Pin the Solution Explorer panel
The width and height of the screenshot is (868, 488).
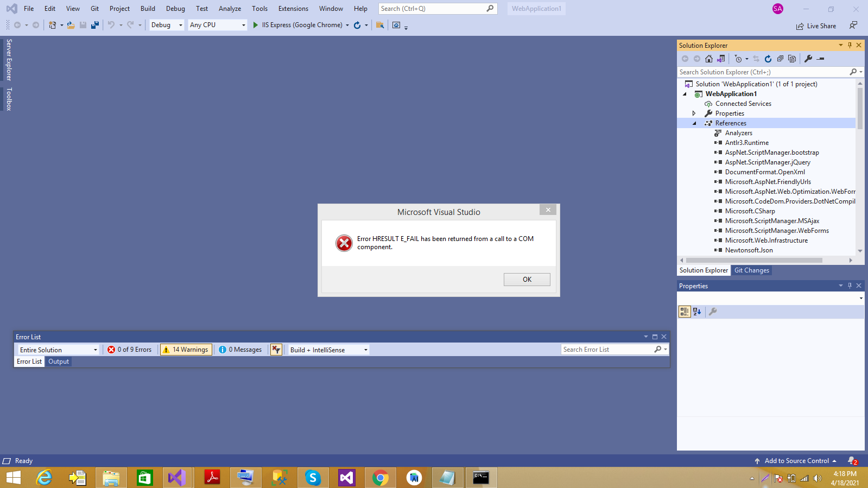tap(850, 45)
